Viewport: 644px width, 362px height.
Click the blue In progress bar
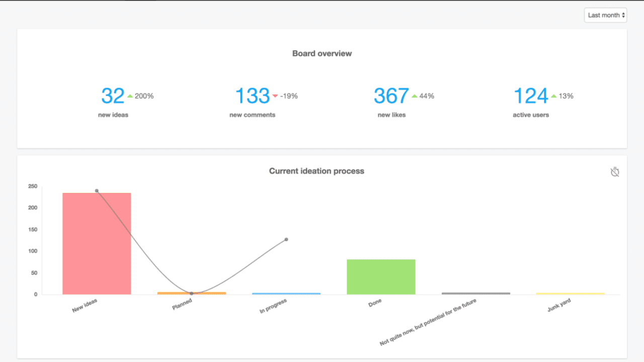[286, 293]
